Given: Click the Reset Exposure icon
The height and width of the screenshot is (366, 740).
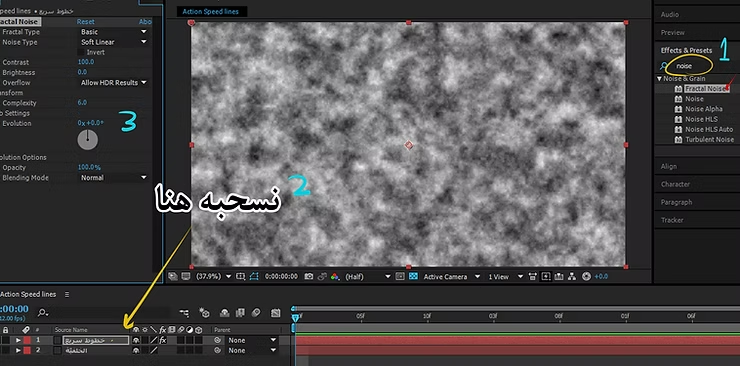Looking at the screenshot, I should [x=587, y=276].
